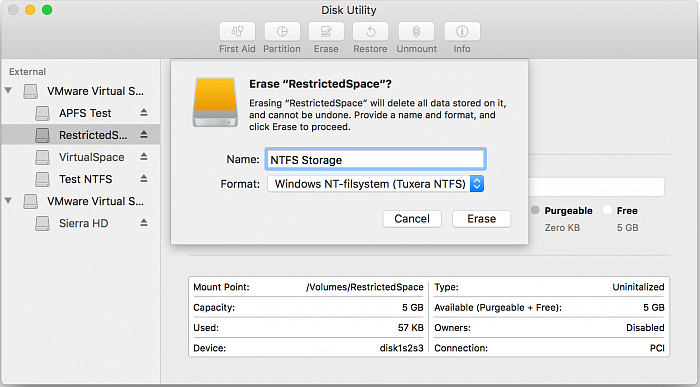Click the APFS Test drive icon
The image size is (700, 387).
(x=42, y=113)
